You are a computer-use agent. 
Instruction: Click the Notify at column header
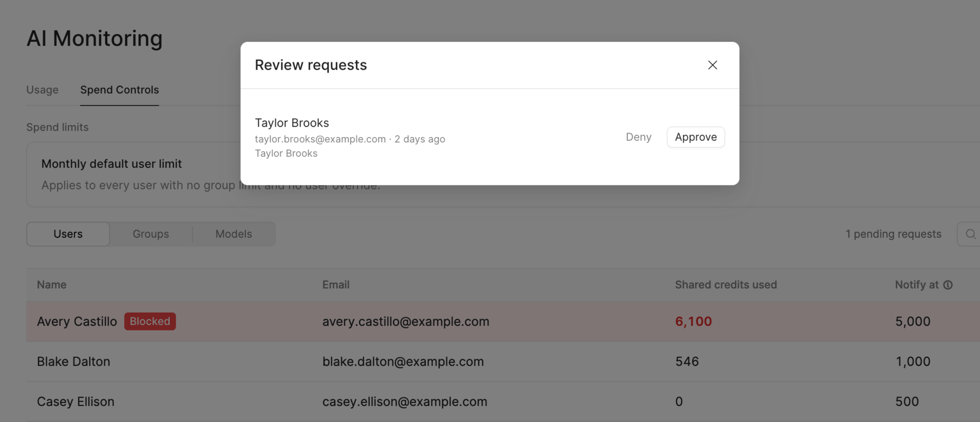917,285
